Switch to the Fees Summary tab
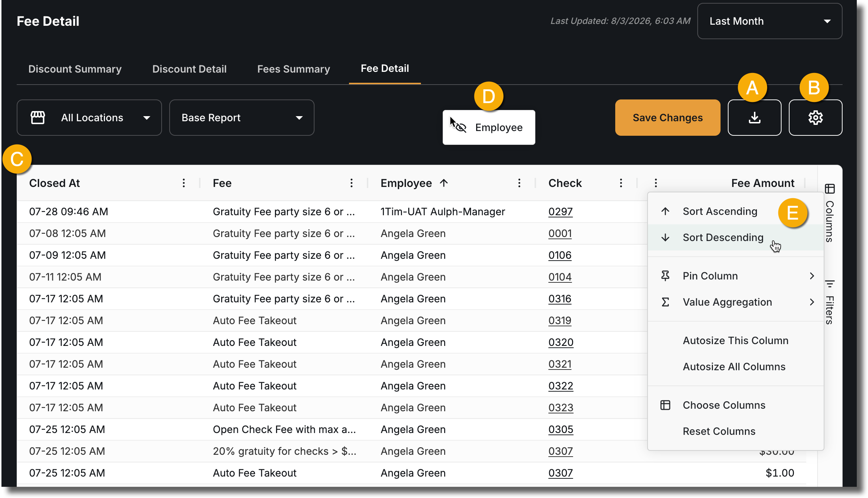This screenshot has width=868, height=498. (x=293, y=69)
